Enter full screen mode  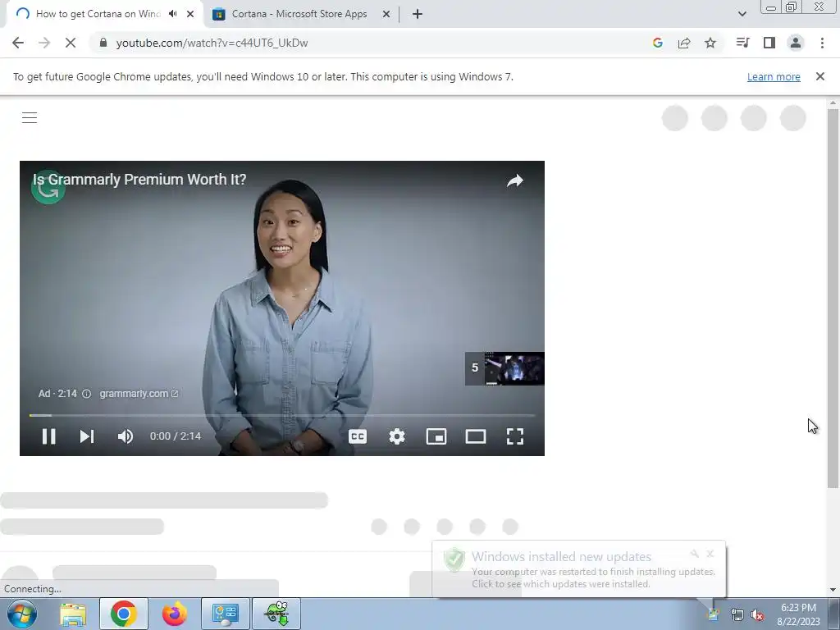coord(515,436)
